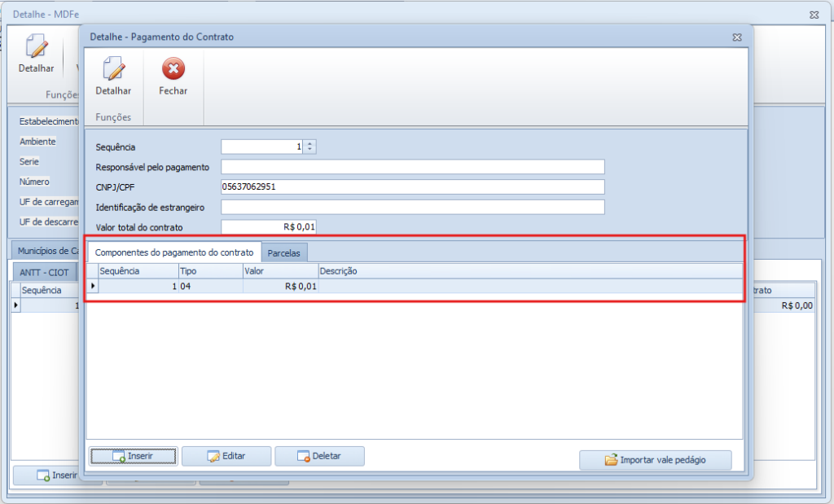834x504 pixels.
Task: Click the Identificação de estrangeiro field
Action: point(412,207)
